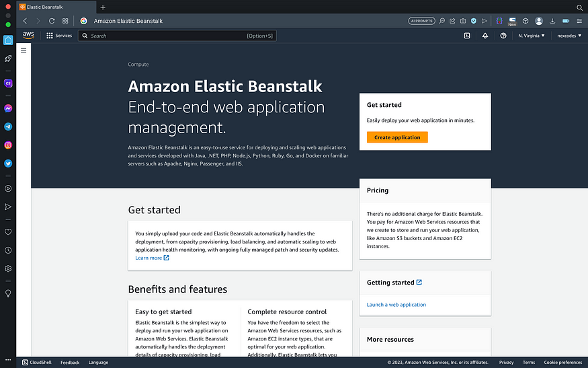Open a new browser tab
Viewport: 588px width, 368px height.
coord(103,7)
